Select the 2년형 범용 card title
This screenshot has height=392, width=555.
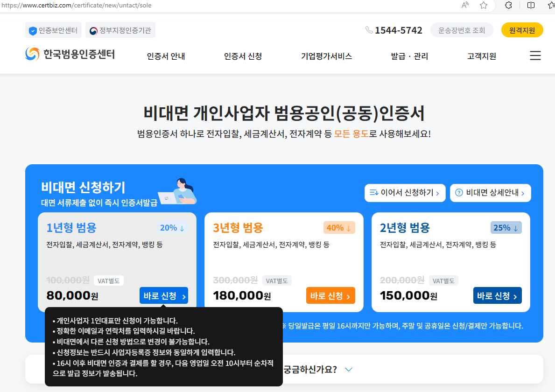(405, 227)
